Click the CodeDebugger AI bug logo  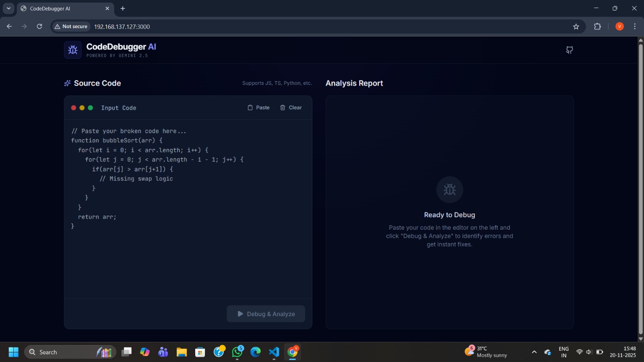tap(72, 49)
